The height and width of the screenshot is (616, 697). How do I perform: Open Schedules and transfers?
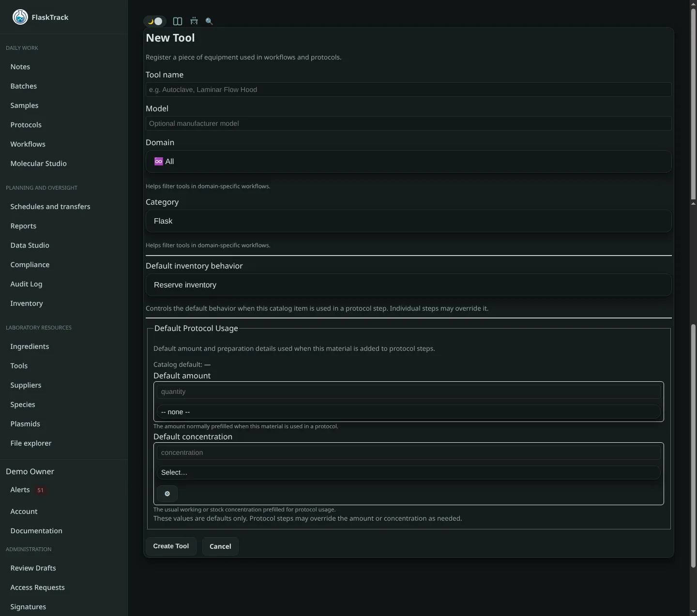50,207
